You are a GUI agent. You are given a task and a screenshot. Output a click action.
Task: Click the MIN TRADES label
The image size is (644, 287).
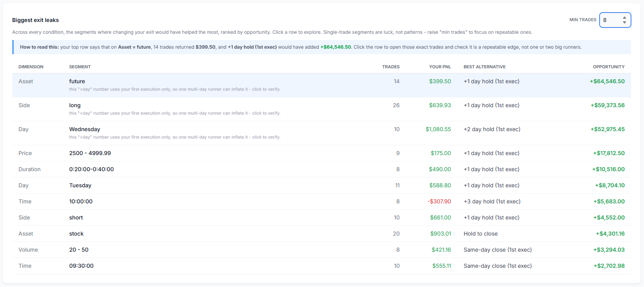pos(583,20)
